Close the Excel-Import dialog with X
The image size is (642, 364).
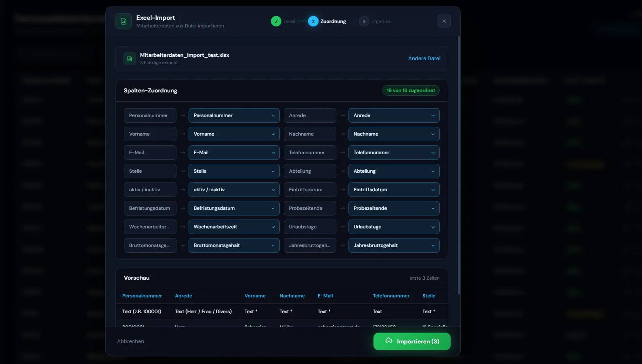tap(444, 21)
